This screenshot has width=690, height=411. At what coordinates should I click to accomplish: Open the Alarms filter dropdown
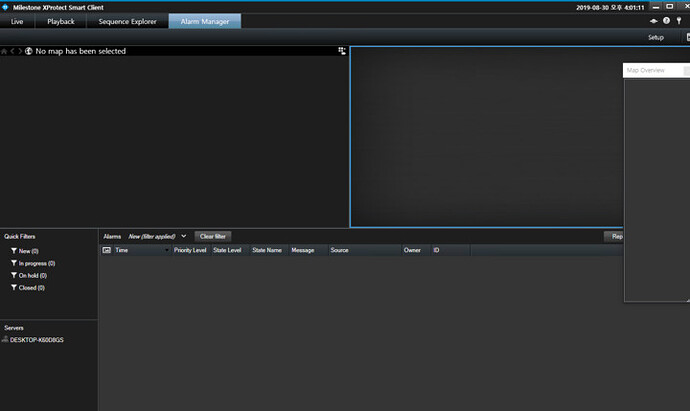click(x=184, y=236)
